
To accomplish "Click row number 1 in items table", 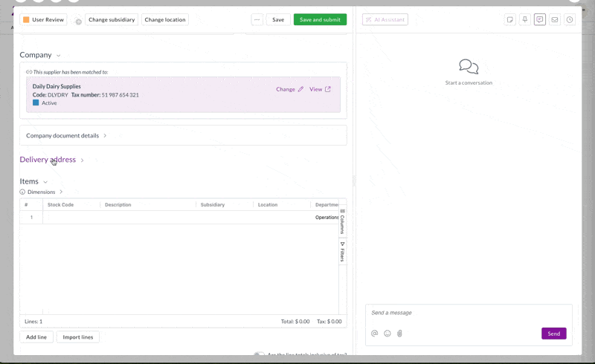I will (x=31, y=217).
